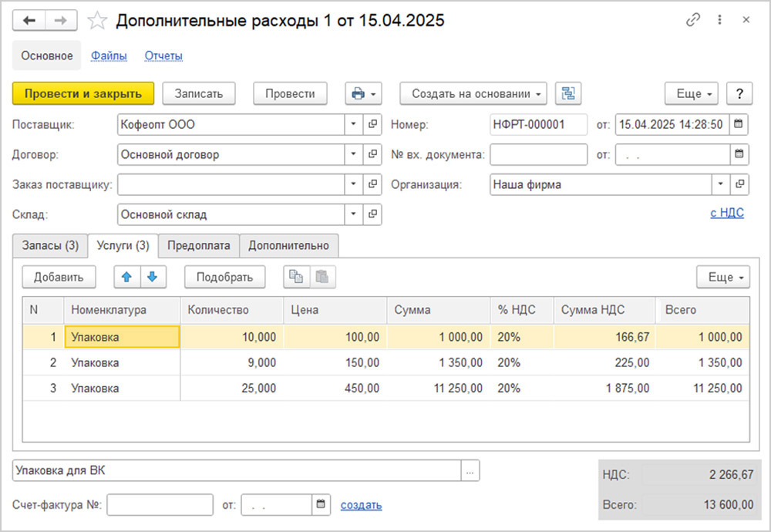771x532 pixels.
Task: Open Основной договор record icon
Action: click(x=372, y=154)
